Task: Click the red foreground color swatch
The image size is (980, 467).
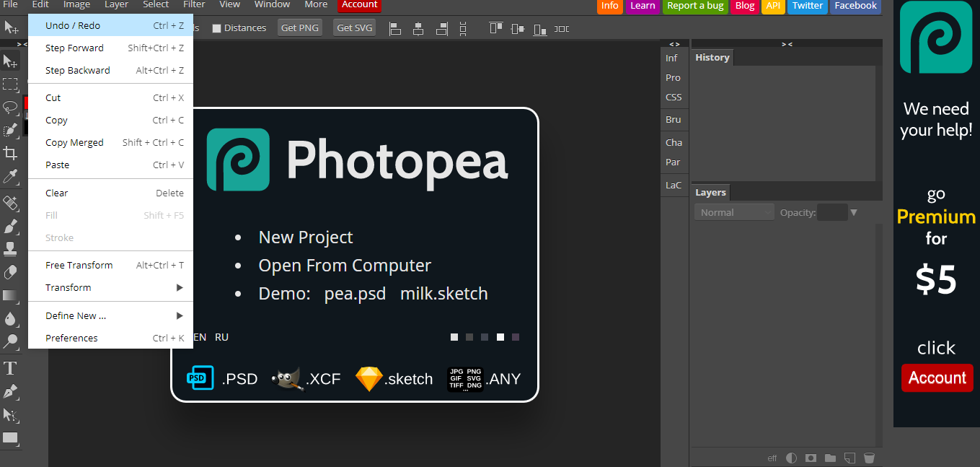Action: [x=26, y=103]
